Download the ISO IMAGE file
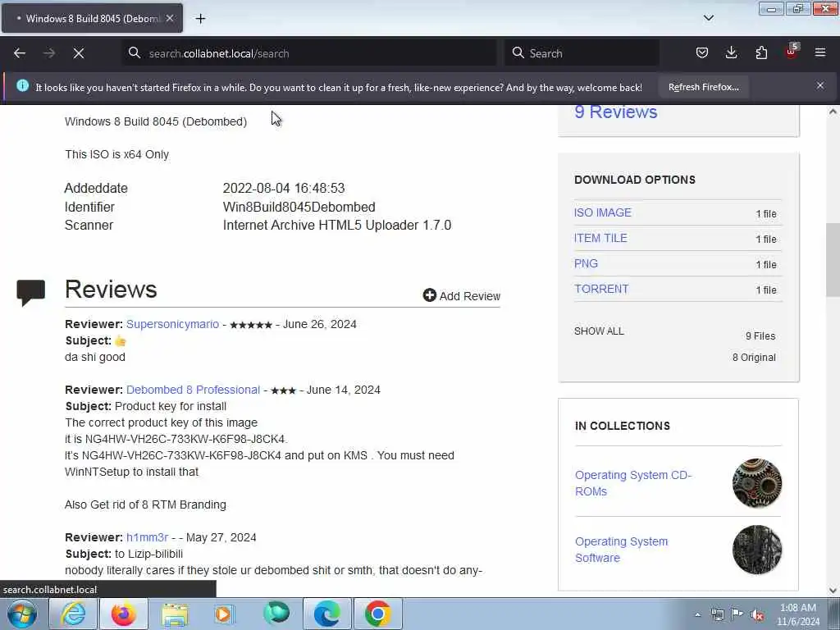This screenshot has height=630, width=840. point(603,212)
